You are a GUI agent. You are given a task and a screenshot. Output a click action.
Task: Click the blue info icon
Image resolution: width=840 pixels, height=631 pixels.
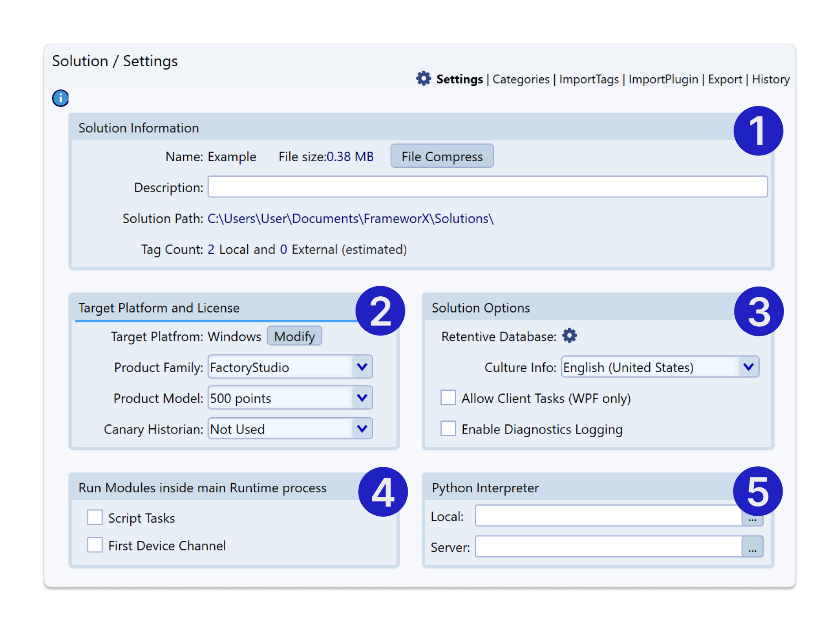tap(61, 98)
